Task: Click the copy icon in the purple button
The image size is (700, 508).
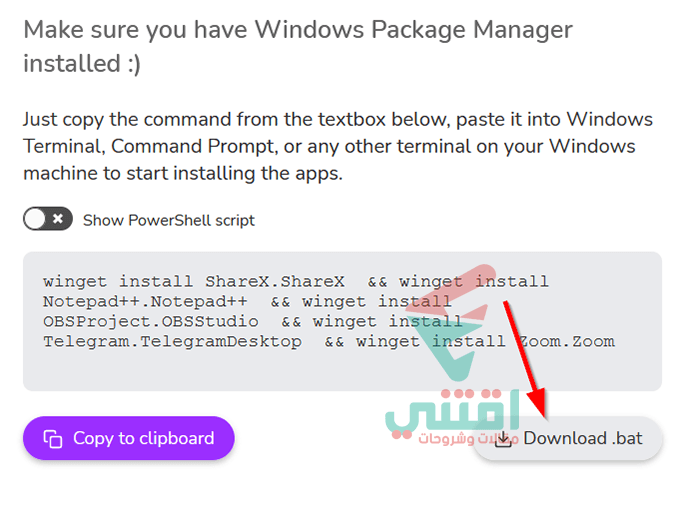Action: (53, 439)
